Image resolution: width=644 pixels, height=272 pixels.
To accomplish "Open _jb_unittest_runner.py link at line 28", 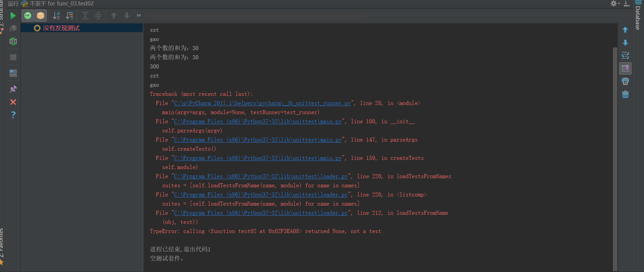I will point(262,103).
